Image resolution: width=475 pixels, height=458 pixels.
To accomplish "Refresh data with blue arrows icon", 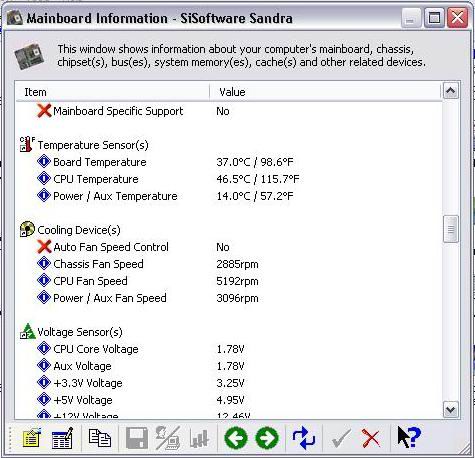I will (304, 438).
